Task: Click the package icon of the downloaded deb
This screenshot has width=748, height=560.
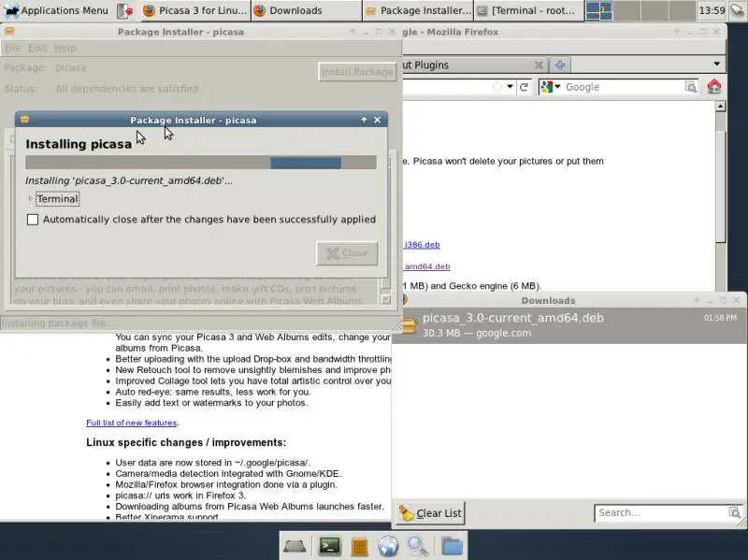Action: pos(409,324)
